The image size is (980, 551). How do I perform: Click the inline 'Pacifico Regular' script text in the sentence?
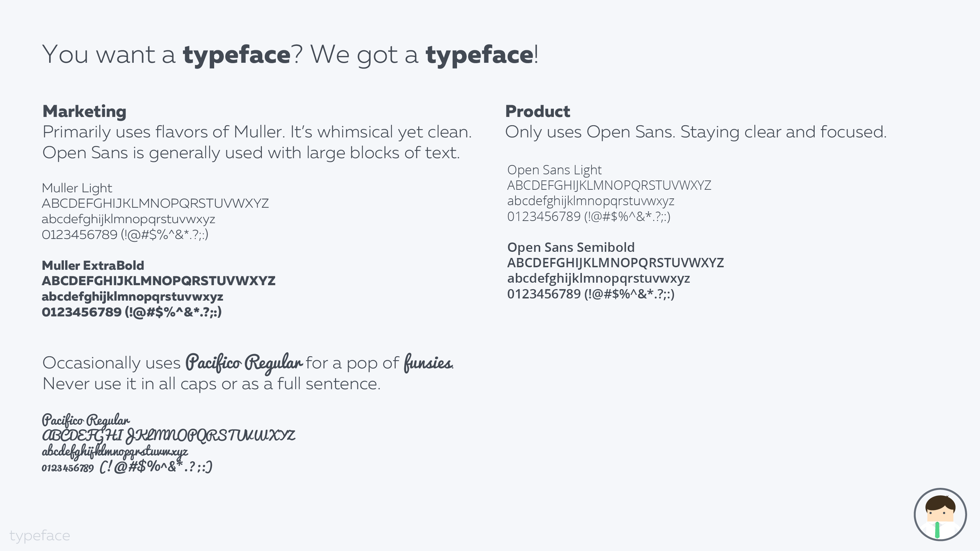tap(244, 362)
